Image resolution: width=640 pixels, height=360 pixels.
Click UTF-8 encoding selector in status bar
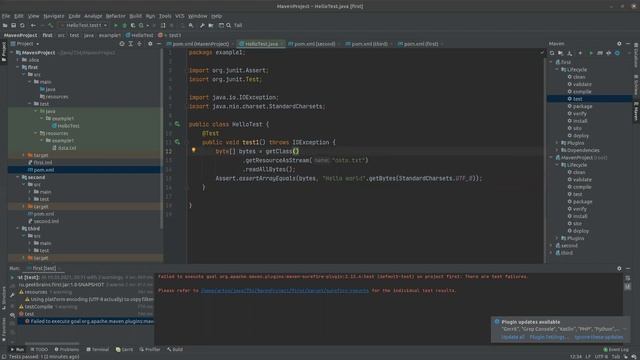[x=601, y=357]
